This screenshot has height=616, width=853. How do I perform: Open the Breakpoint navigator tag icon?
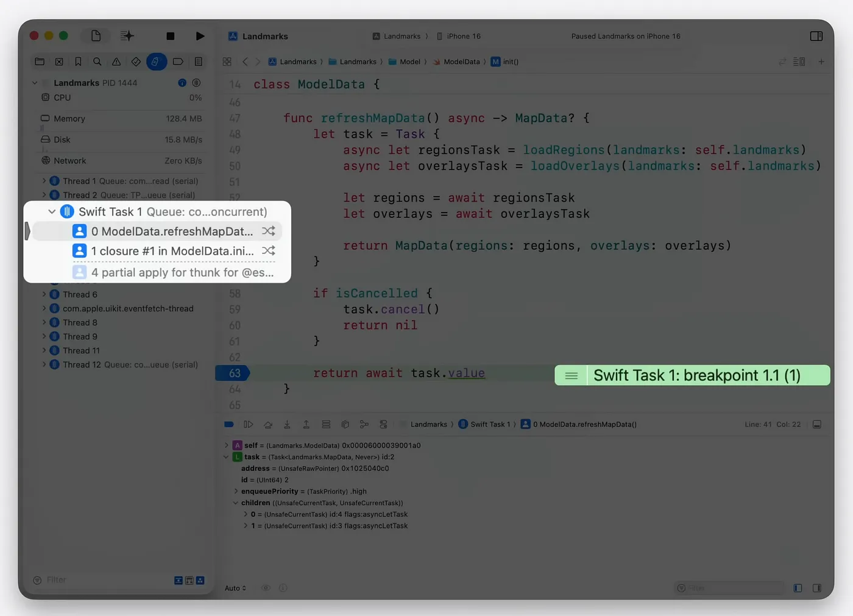pyautogui.click(x=178, y=62)
